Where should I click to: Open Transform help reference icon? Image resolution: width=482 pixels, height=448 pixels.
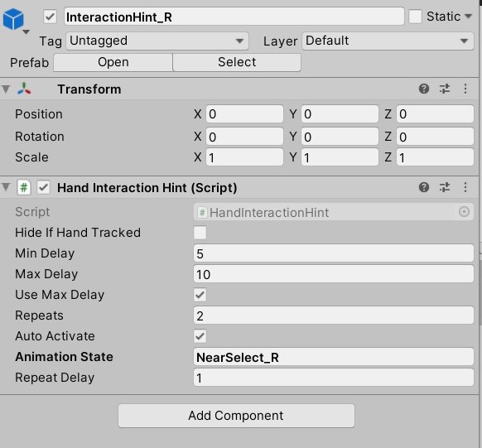(x=424, y=89)
